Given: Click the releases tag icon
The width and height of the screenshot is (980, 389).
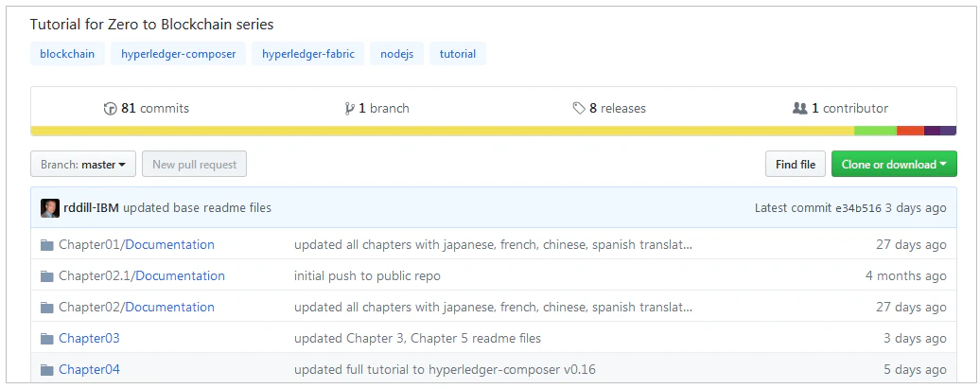Looking at the screenshot, I should click(x=579, y=109).
